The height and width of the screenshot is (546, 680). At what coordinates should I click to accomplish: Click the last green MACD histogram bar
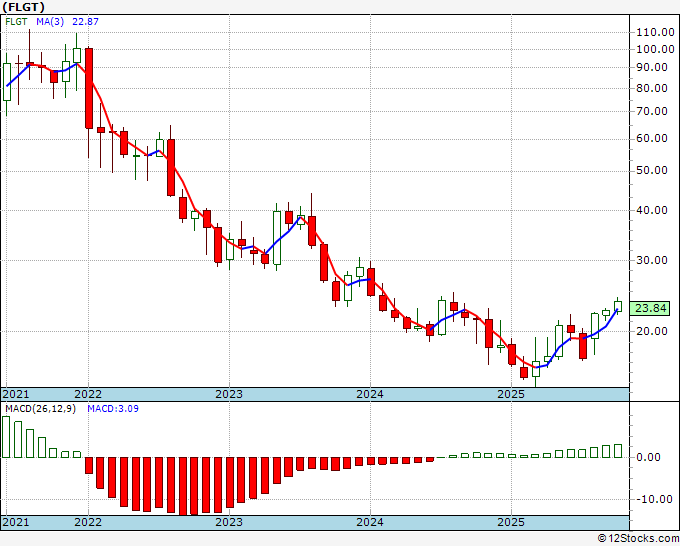618,451
